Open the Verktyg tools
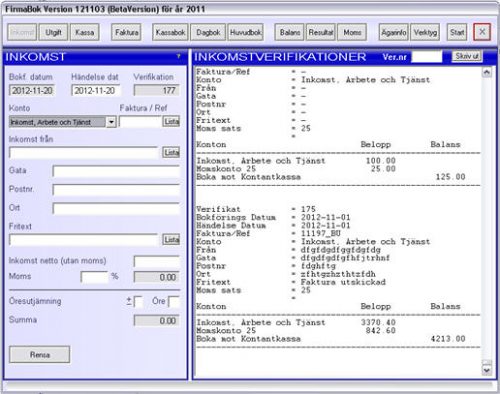The width and height of the screenshot is (500, 394). (x=425, y=32)
